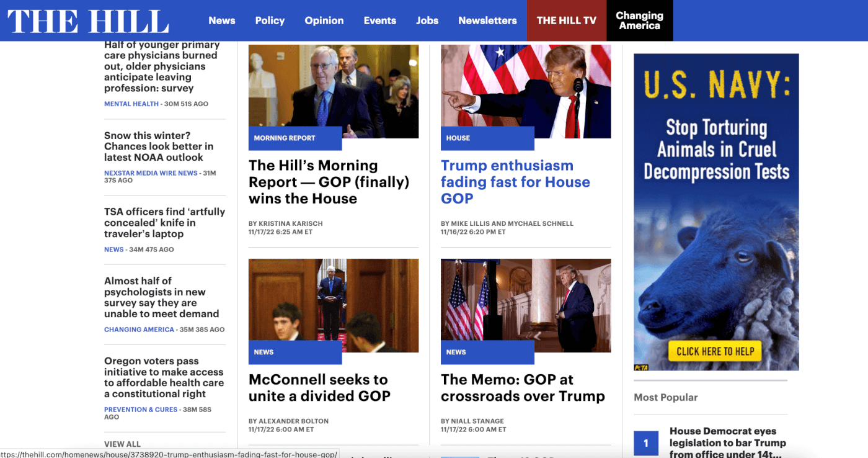Click News label under McConnell doorway photo

point(263,352)
